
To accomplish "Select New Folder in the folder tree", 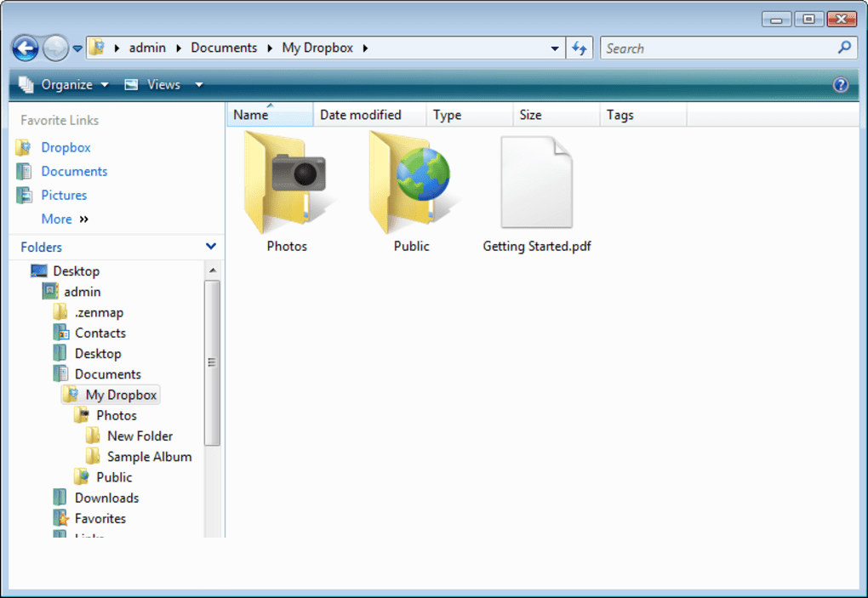I will (140, 436).
